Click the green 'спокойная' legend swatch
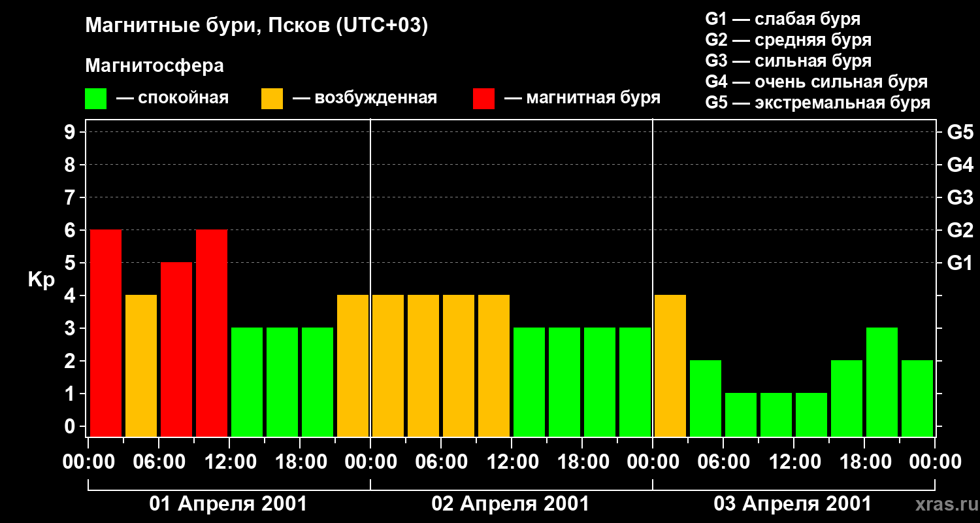 (95, 99)
